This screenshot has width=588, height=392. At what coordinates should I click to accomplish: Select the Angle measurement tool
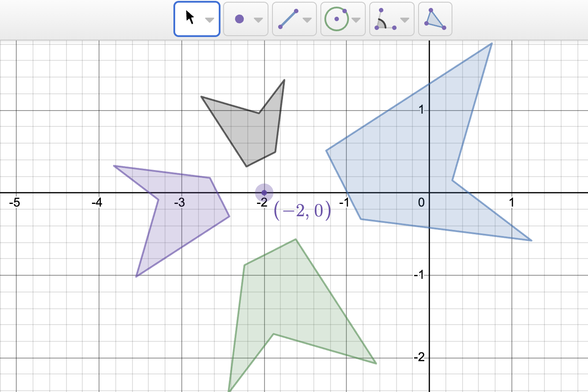tap(385, 20)
